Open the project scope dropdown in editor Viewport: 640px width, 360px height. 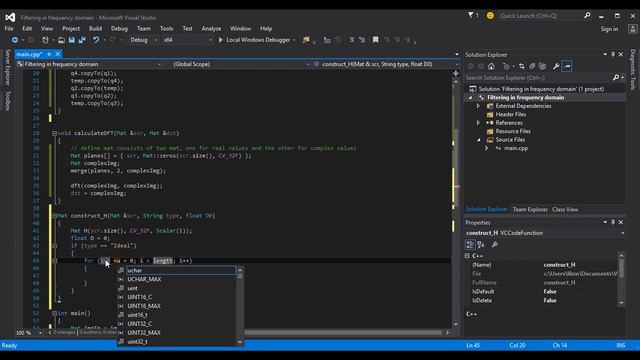(x=89, y=64)
